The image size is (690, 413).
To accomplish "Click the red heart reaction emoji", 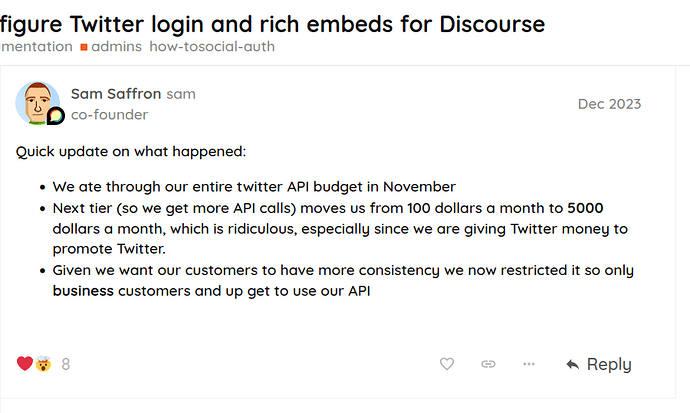I will pos(25,364).
